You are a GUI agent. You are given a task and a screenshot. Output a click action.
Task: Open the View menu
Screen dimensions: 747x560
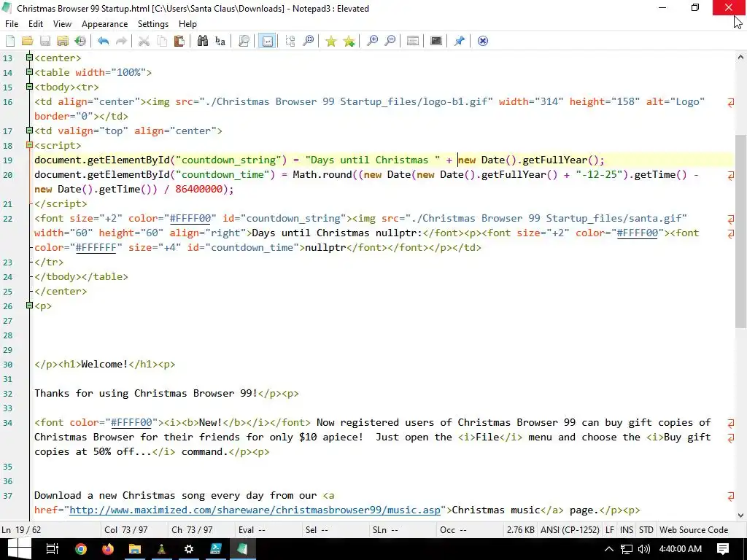(x=62, y=24)
